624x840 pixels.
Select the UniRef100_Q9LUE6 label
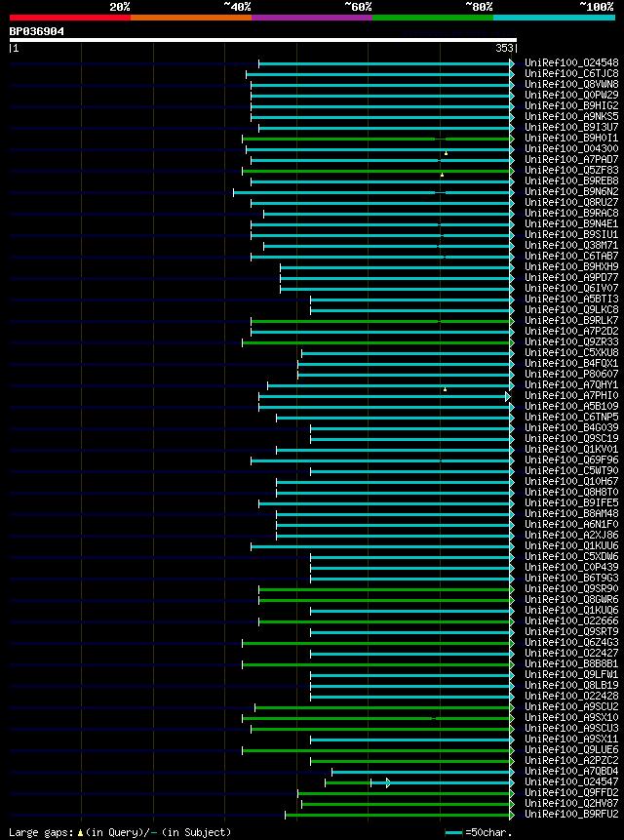tap(571, 750)
